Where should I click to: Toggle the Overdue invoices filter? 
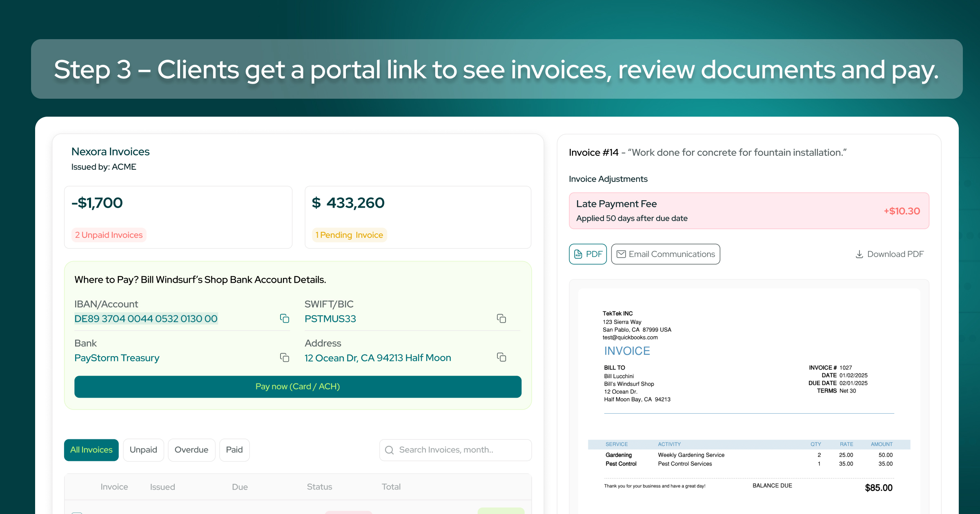192,450
